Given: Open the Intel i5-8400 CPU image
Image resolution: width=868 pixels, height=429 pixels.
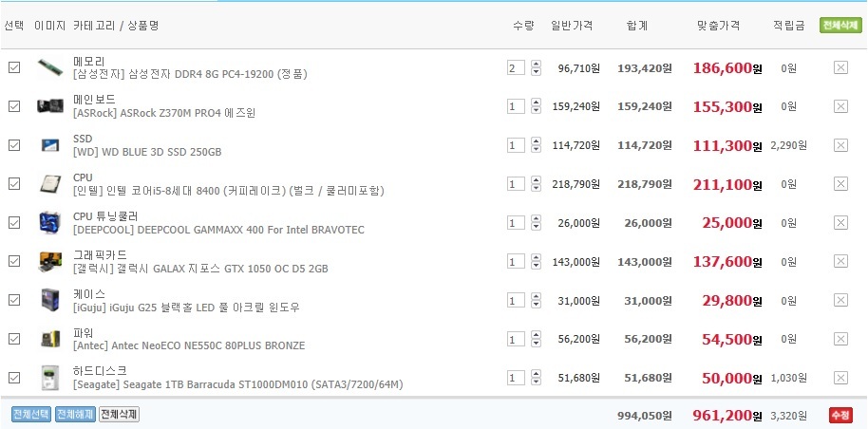Looking at the screenshot, I should [x=50, y=184].
